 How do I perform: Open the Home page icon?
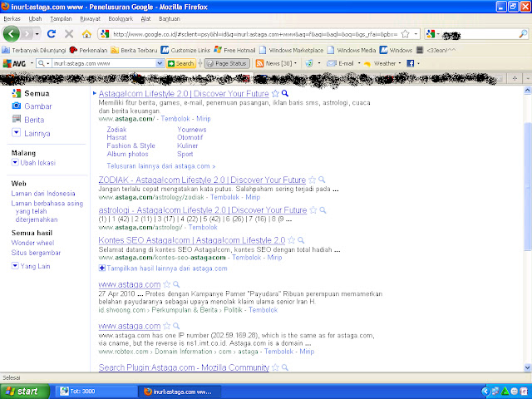pyautogui.click(x=86, y=34)
